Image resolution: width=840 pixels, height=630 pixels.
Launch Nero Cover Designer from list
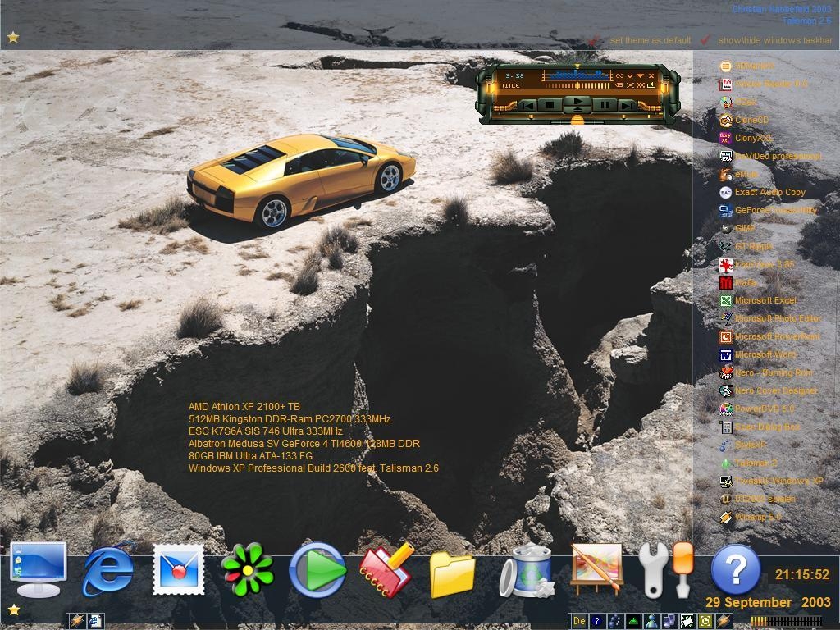point(776,391)
